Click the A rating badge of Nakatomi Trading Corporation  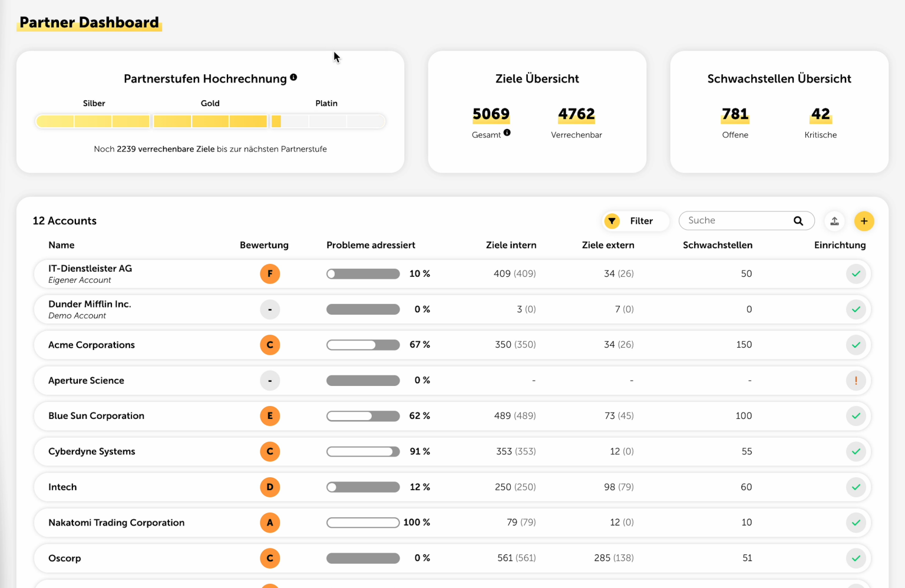pos(270,523)
